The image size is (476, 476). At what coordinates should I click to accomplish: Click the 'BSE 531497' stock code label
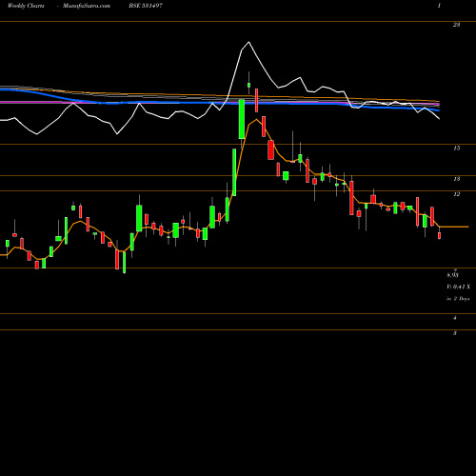(x=146, y=6)
